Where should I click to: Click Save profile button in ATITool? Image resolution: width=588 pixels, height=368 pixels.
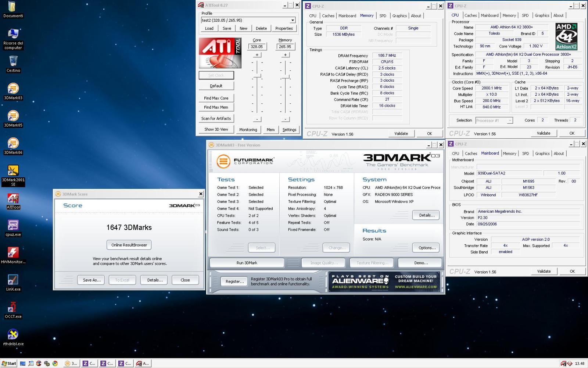[x=227, y=28]
